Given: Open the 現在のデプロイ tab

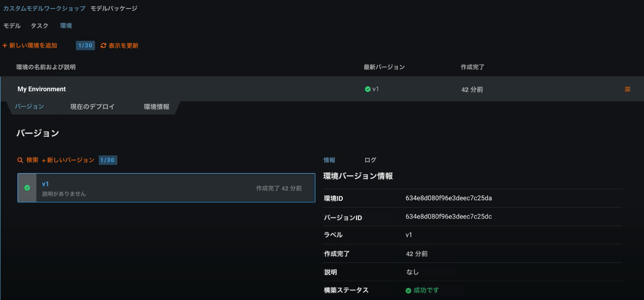Looking at the screenshot, I should click(93, 107).
